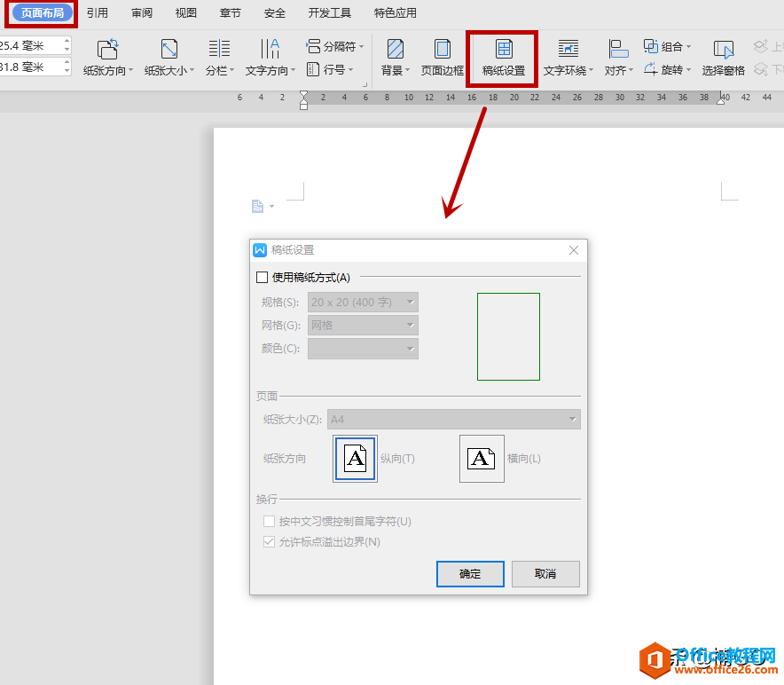Open the 规格 20 x 20 dropdown
Image resolution: width=784 pixels, height=685 pixels.
point(363,303)
